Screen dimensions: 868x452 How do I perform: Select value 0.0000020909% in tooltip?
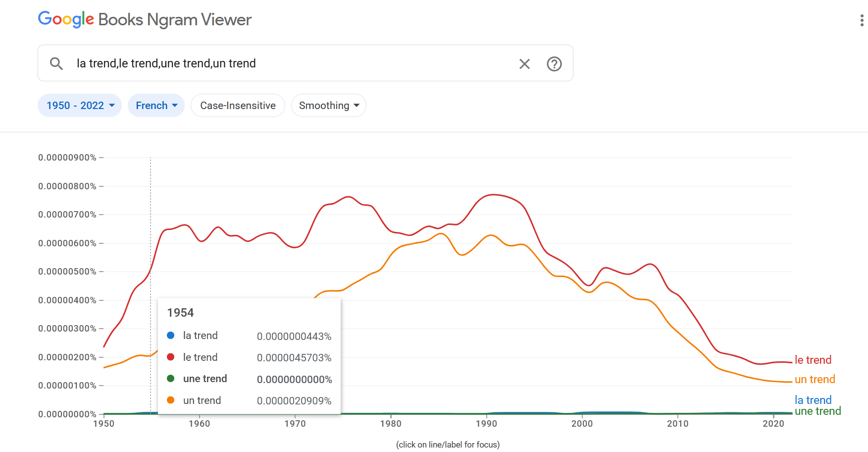294,401
